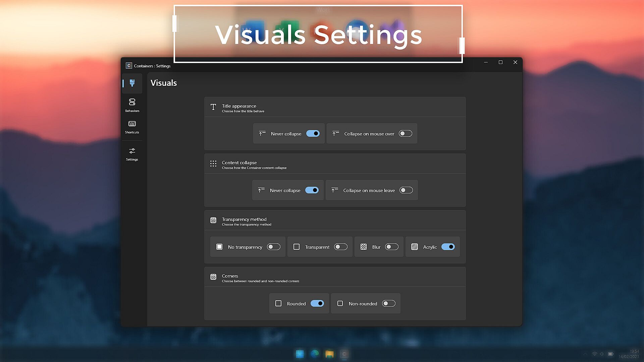Image resolution: width=644 pixels, height=362 pixels.
Task: Open the Visuals paintbrush sidebar tab
Action: pos(132,83)
